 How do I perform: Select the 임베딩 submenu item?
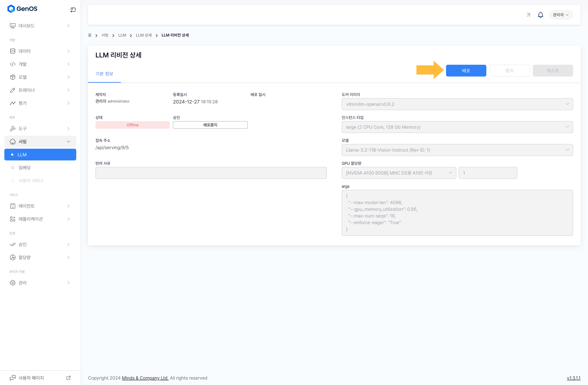click(25, 168)
